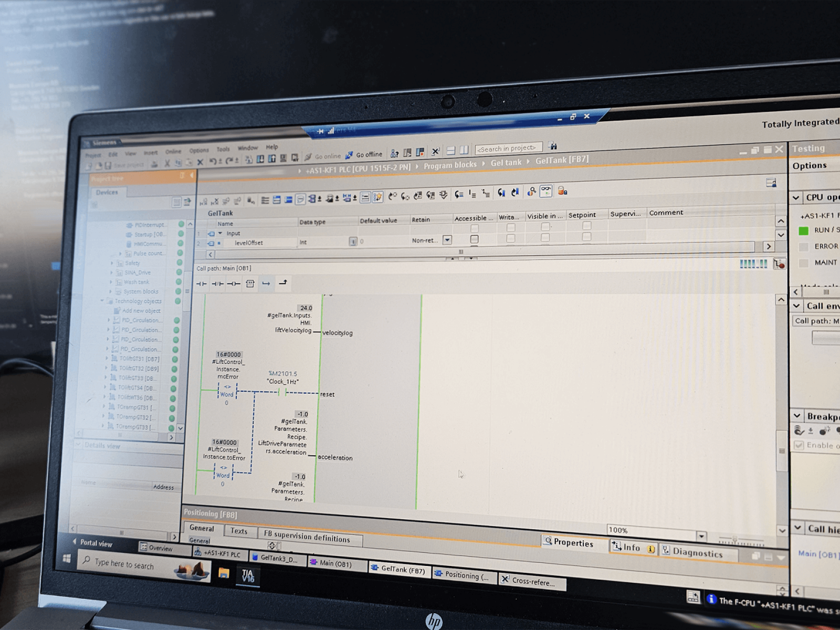
Task: Expand the Technology objects tree node
Action: (102, 301)
